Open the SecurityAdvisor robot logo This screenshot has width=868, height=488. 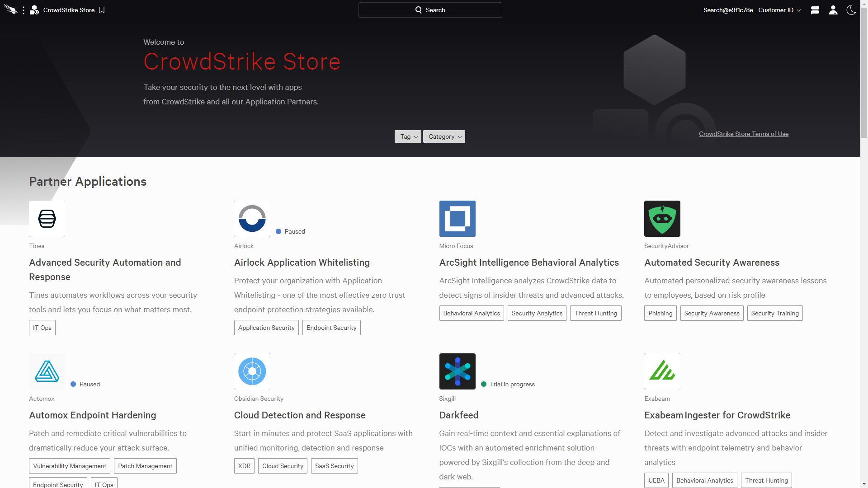click(662, 219)
